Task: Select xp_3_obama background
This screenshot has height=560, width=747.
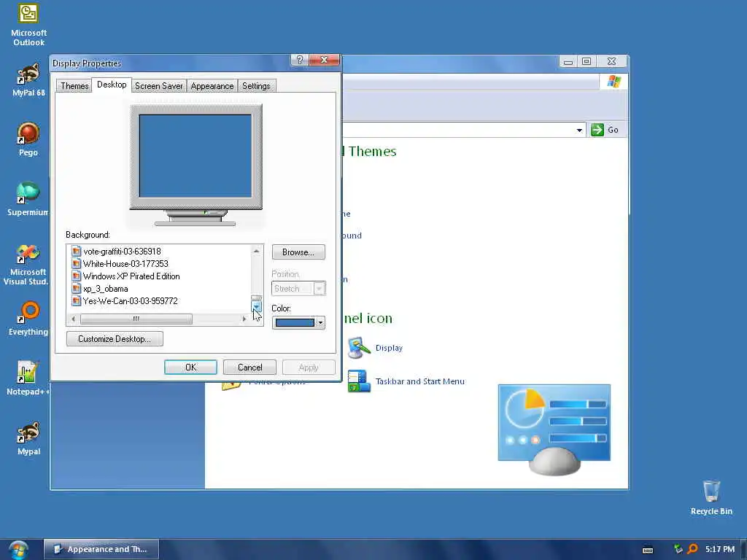Action: tap(105, 288)
